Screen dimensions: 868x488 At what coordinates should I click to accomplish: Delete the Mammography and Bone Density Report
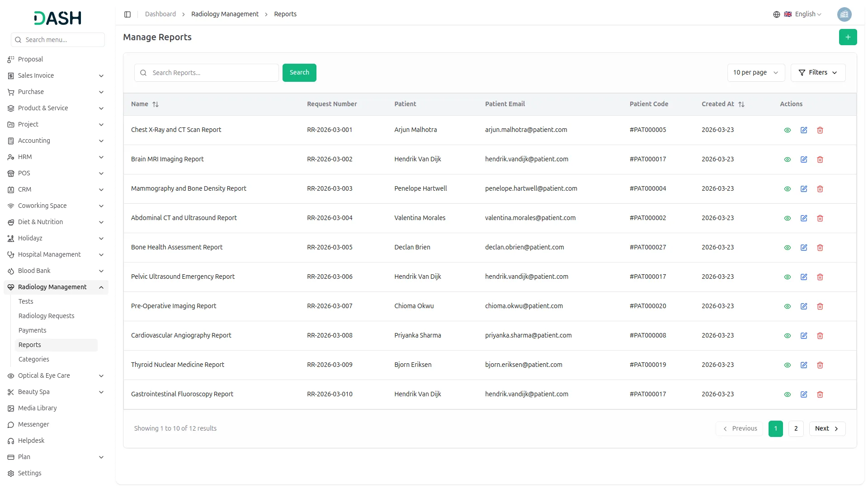click(x=820, y=189)
